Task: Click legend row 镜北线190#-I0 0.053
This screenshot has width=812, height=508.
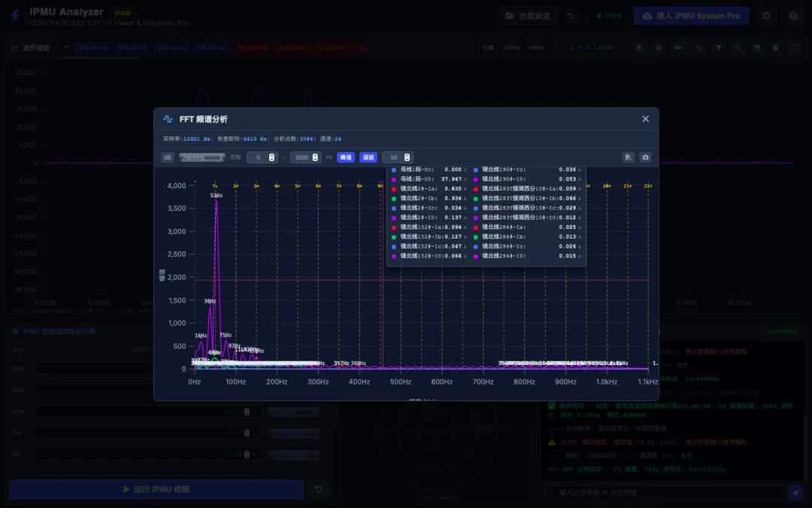Action: 527,179
